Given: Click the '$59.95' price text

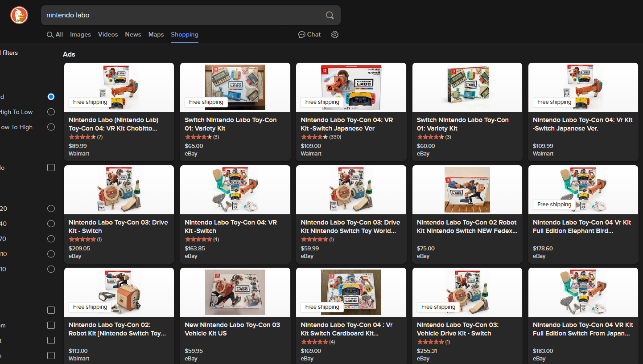Looking at the screenshot, I should pos(194,351).
